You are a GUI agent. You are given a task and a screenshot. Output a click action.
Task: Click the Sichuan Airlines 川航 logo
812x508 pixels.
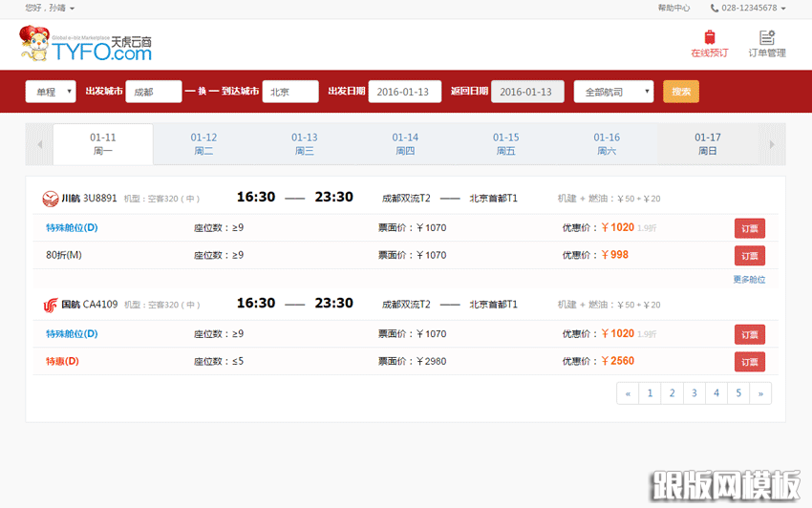51,199
